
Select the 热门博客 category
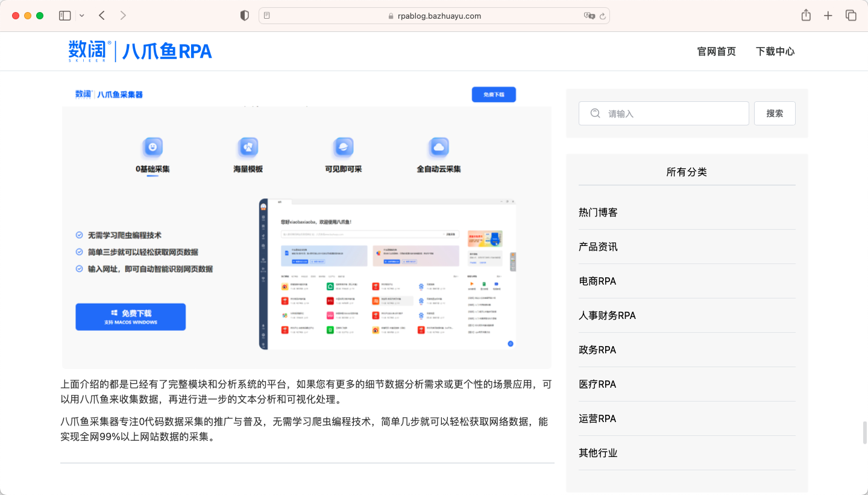598,212
